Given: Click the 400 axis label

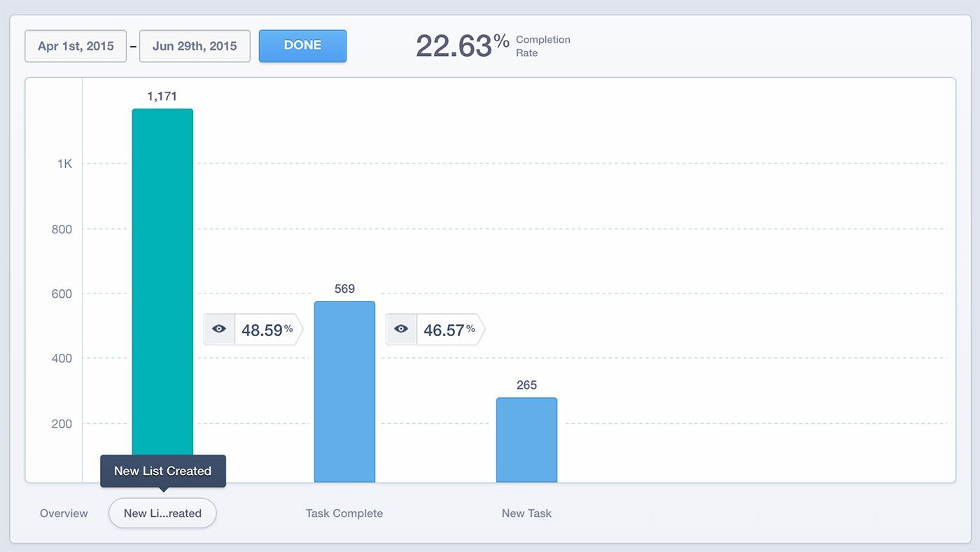Looking at the screenshot, I should click(62, 359).
